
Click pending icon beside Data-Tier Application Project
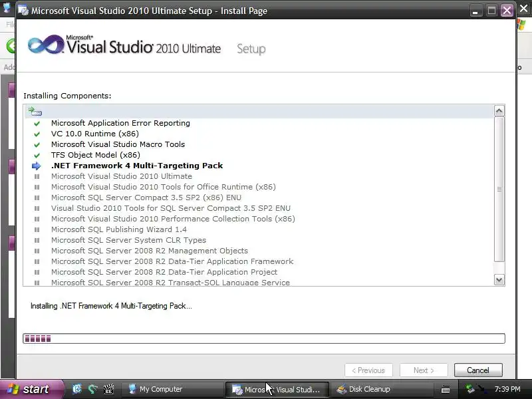[37, 272]
